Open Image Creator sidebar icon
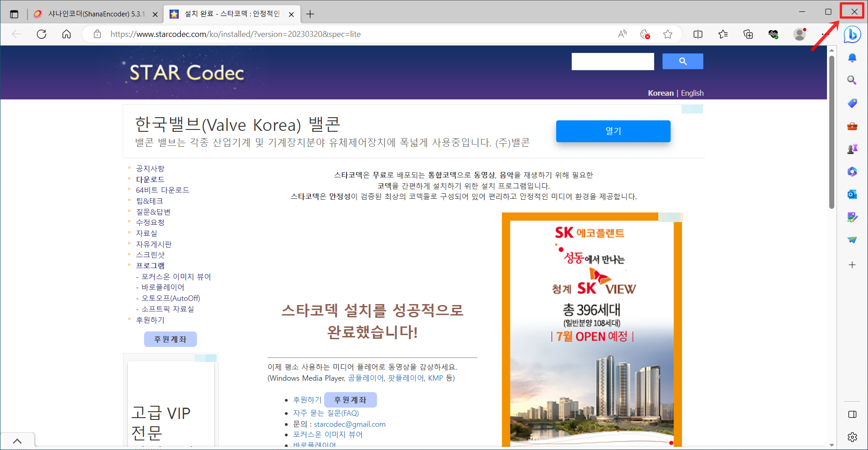 coord(852,217)
